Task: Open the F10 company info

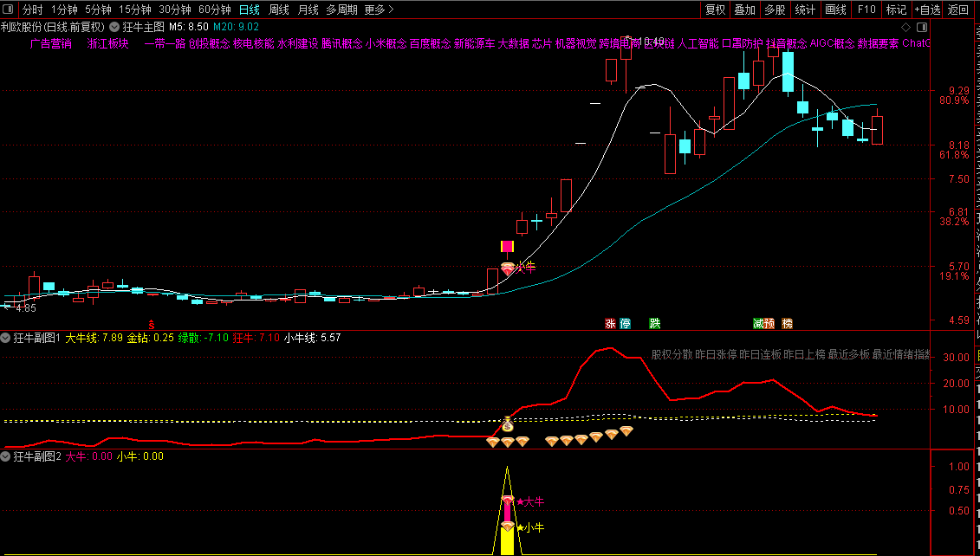Action: (866, 10)
